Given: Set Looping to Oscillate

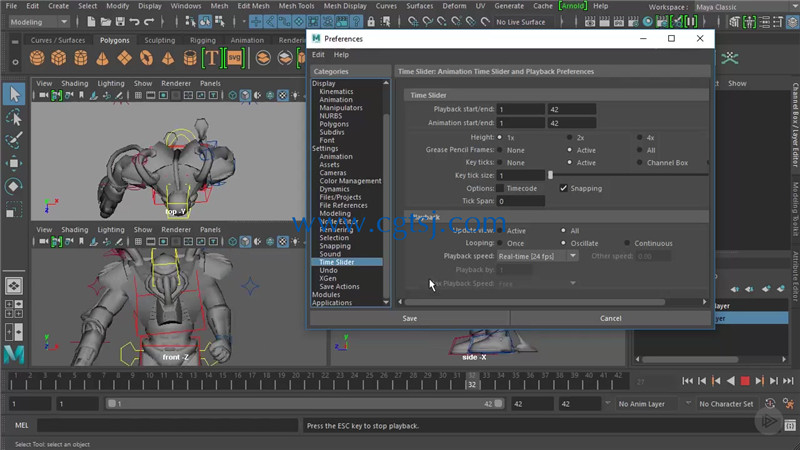Looking at the screenshot, I should click(x=563, y=243).
